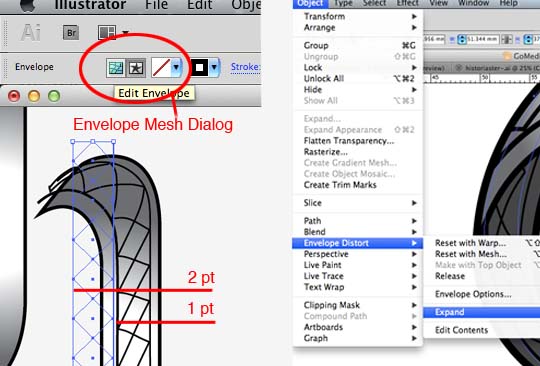Click the green zoom window button

[54, 96]
